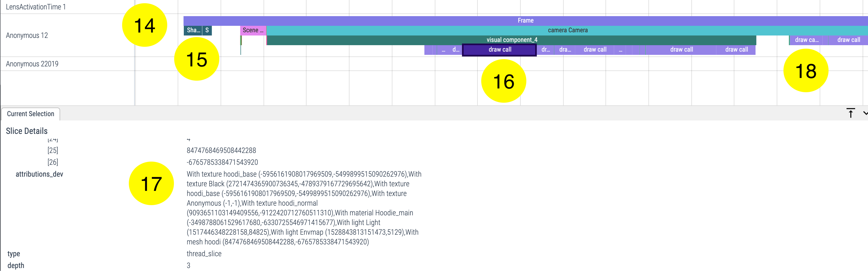Click the visual component_4 slice
Image resolution: width=868 pixels, height=271 pixels.
click(512, 40)
